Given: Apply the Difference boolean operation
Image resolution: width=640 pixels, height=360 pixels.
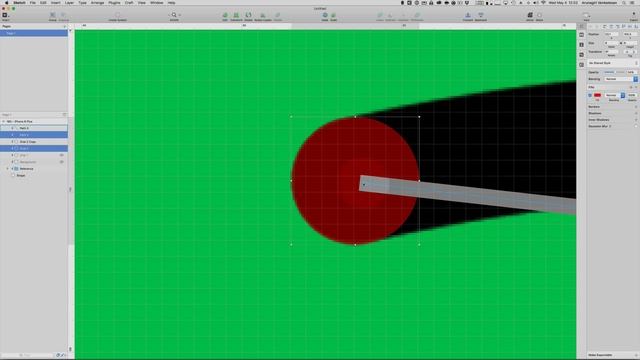Looking at the screenshot, I should (x=417, y=16).
